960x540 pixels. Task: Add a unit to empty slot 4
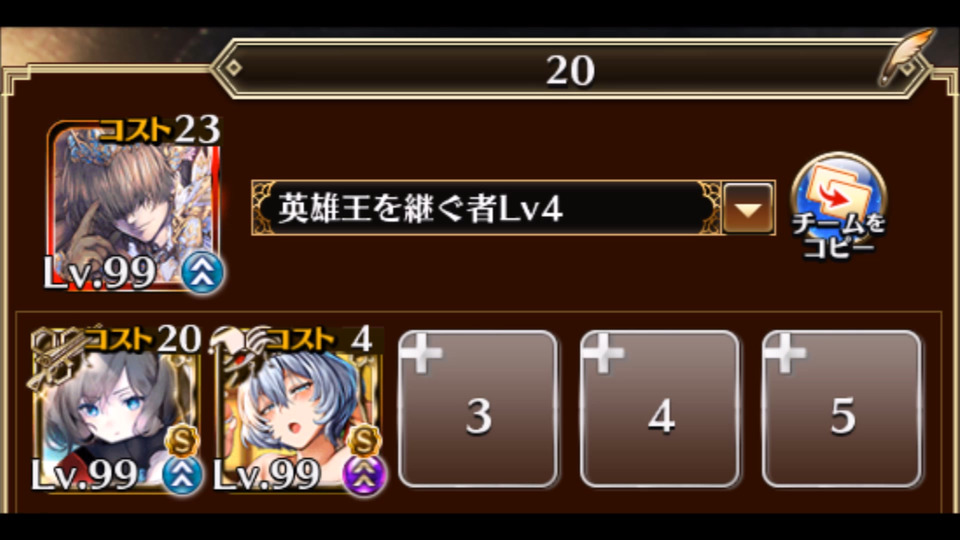pos(660,409)
